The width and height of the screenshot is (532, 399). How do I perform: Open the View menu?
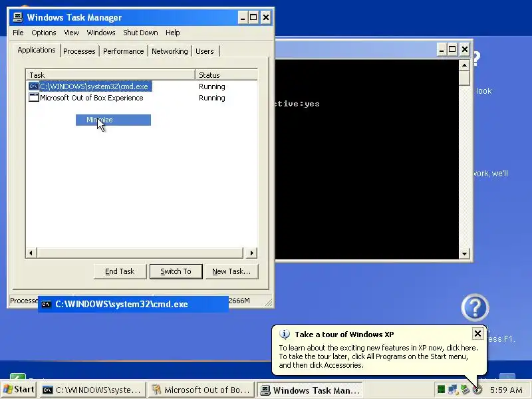[71, 33]
